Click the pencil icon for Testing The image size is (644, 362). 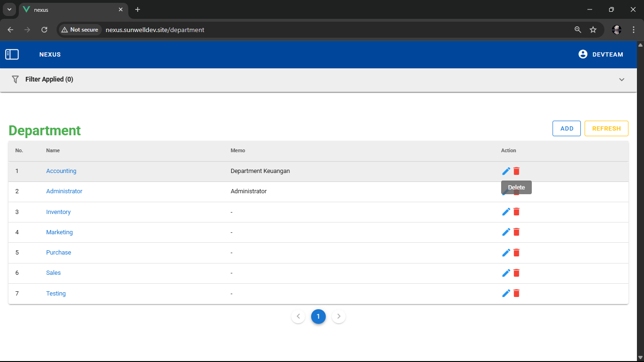(x=506, y=293)
